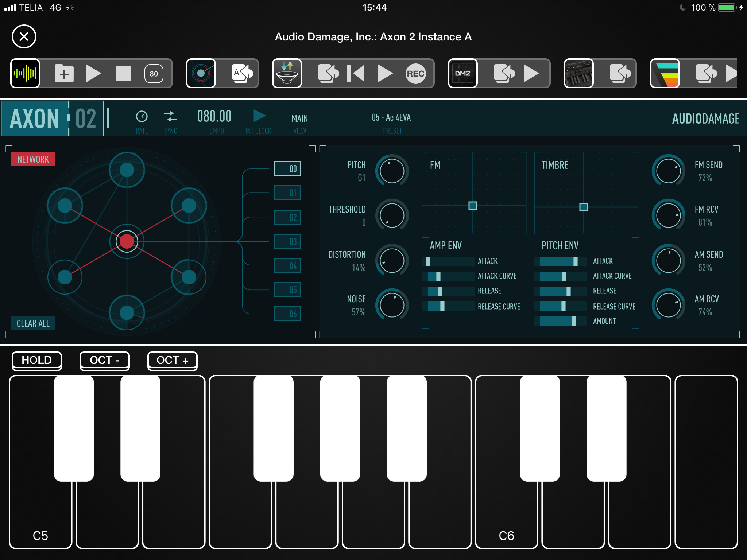747x560 pixels.
Task: Close the Axon 2 plugin window
Action: coord(24,36)
